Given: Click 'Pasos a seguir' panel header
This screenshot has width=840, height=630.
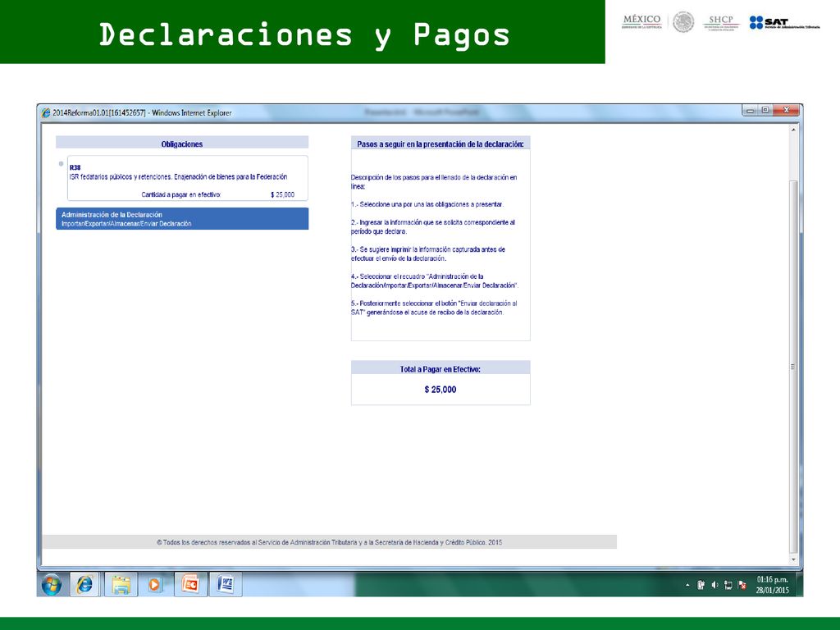Looking at the screenshot, I should coord(441,144).
